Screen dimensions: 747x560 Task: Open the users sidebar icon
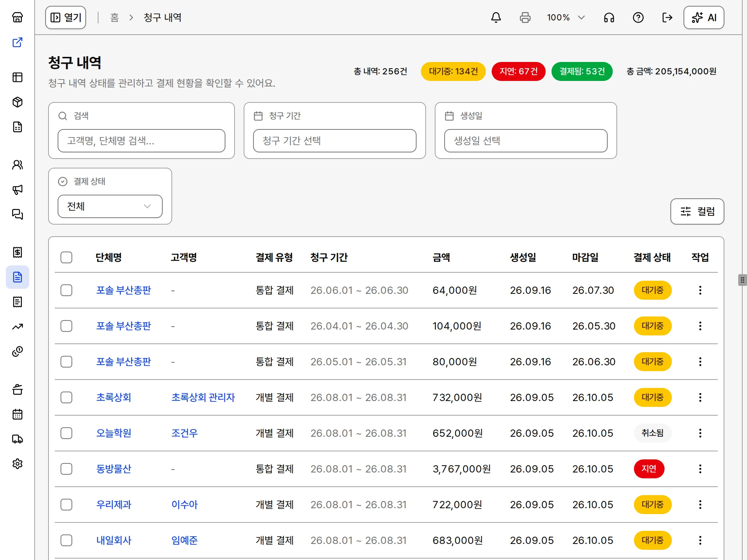(18, 165)
